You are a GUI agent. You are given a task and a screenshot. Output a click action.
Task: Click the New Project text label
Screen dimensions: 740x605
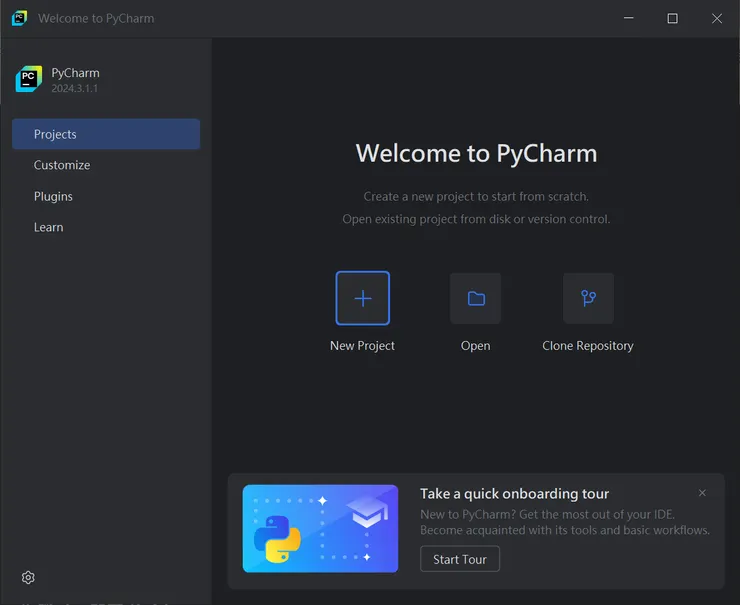[x=362, y=346]
